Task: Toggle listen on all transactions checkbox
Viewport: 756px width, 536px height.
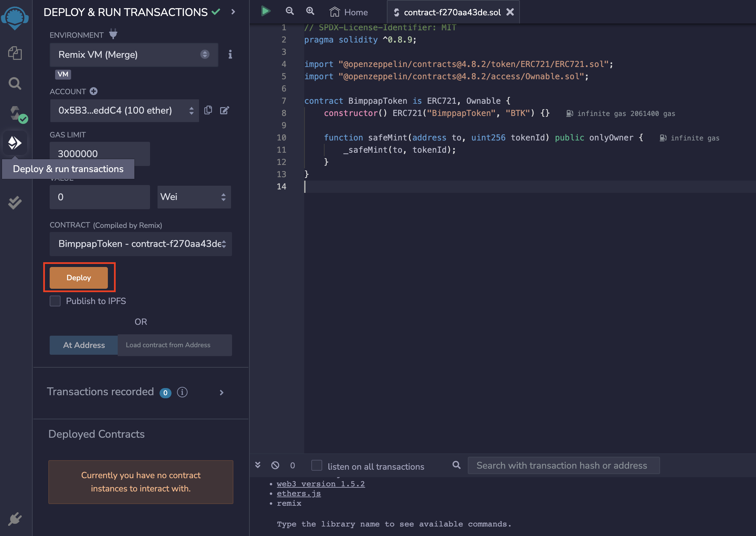Action: tap(317, 466)
